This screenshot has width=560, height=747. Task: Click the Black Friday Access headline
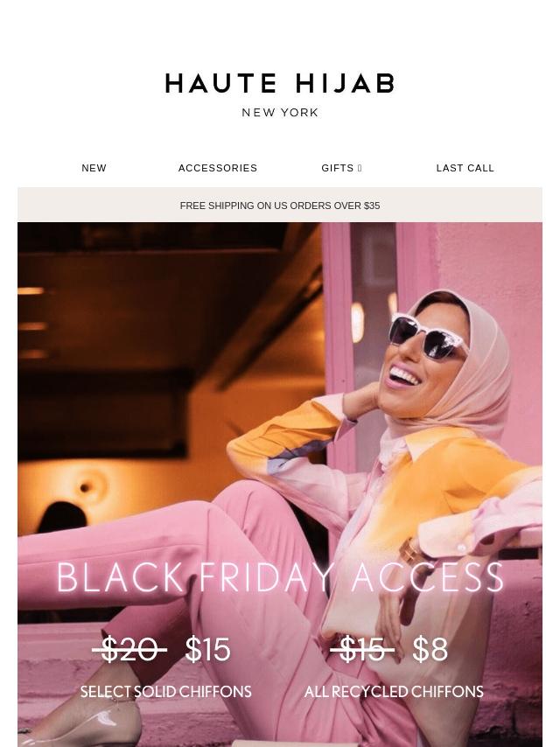click(x=280, y=577)
